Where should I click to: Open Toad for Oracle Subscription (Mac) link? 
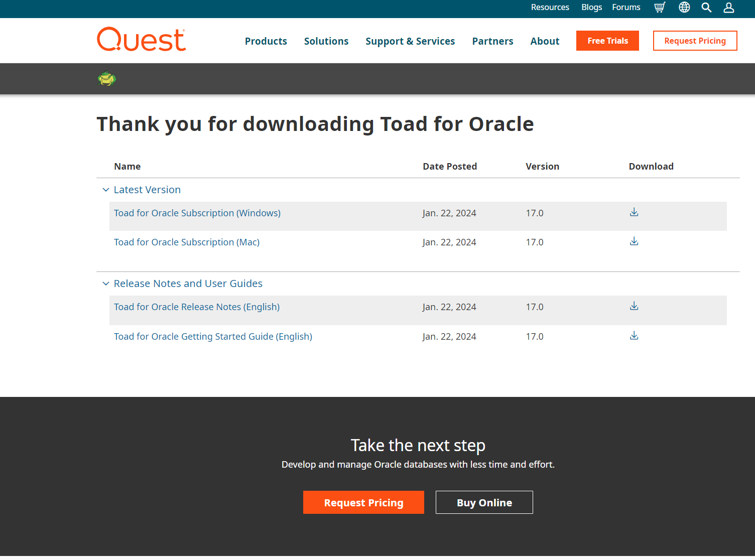pyautogui.click(x=187, y=242)
